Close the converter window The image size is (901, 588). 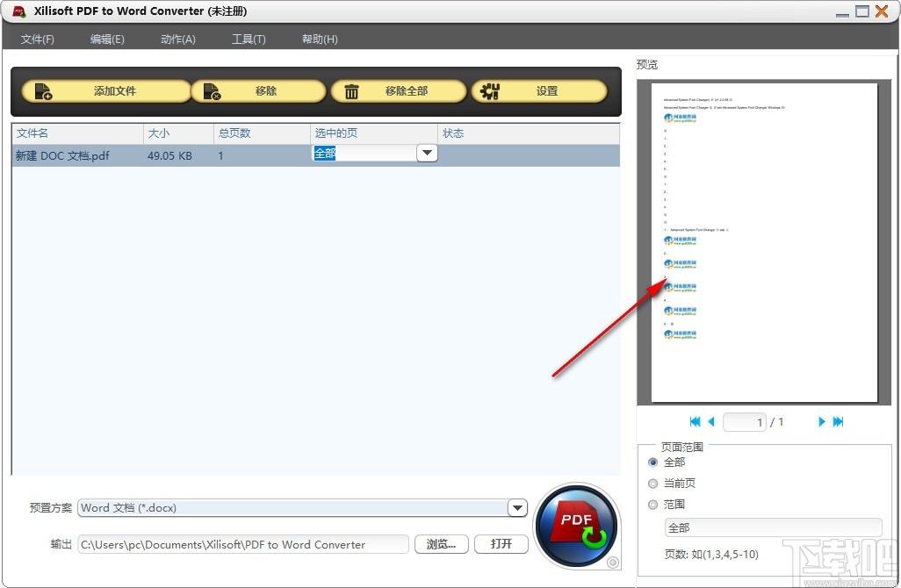point(882,11)
